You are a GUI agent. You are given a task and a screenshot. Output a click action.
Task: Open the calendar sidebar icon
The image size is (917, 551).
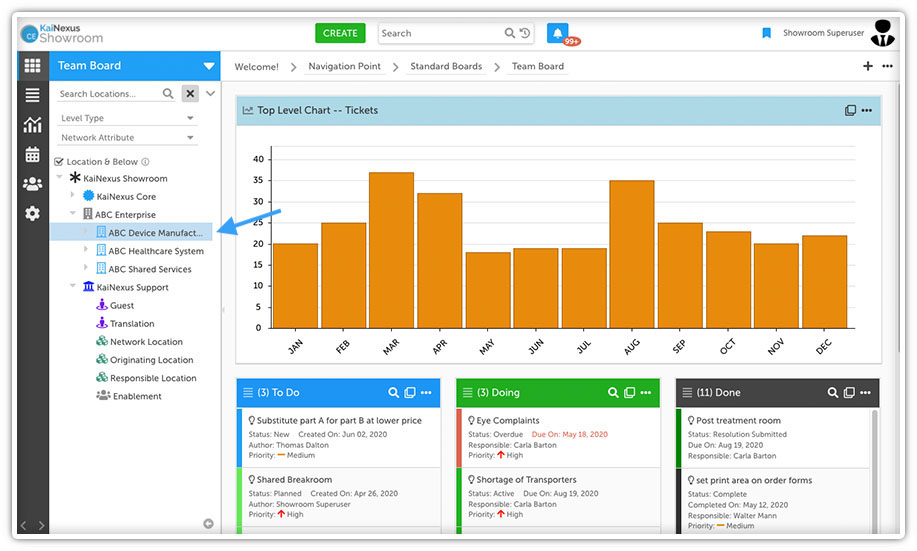(x=32, y=154)
